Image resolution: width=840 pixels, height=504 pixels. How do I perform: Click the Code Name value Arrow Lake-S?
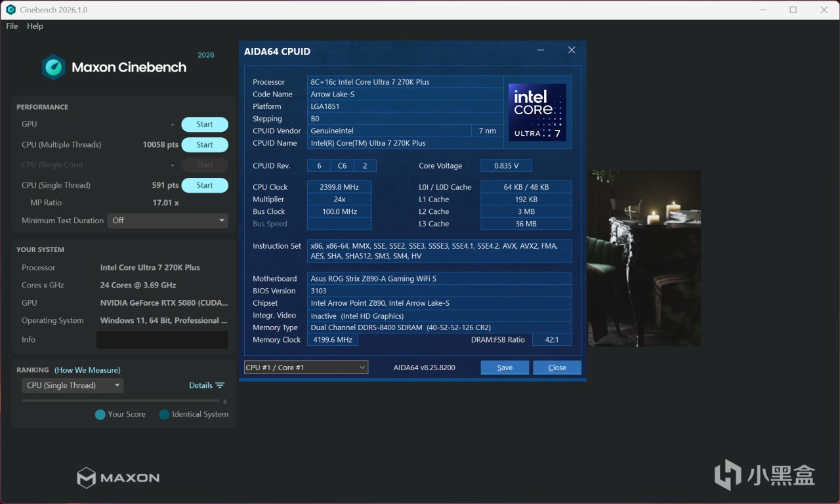tap(405, 94)
